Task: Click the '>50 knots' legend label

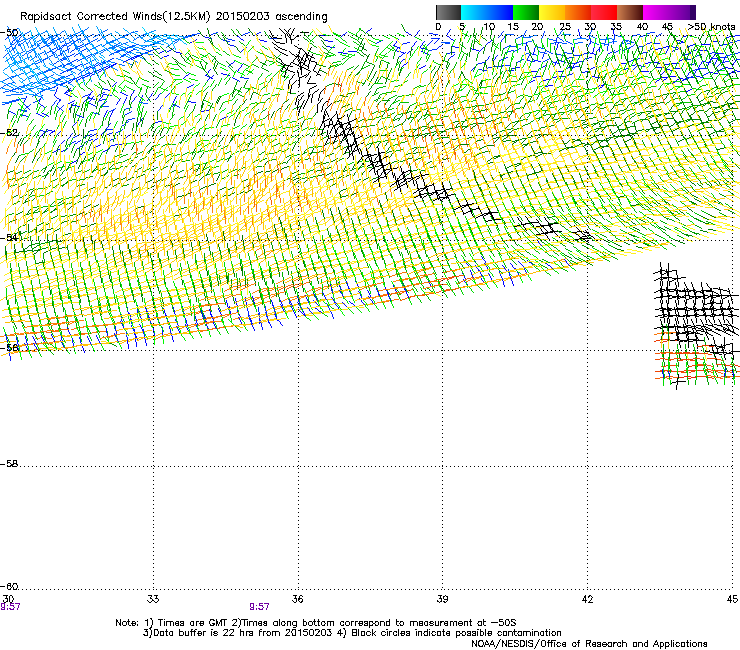Action: (x=711, y=27)
